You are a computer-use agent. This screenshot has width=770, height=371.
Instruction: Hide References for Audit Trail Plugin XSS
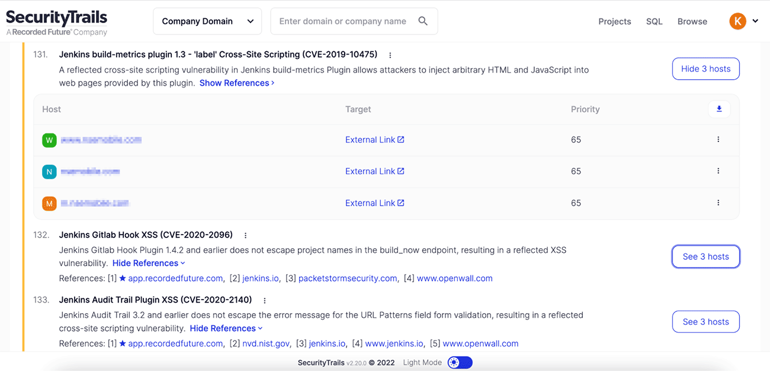[226, 328]
